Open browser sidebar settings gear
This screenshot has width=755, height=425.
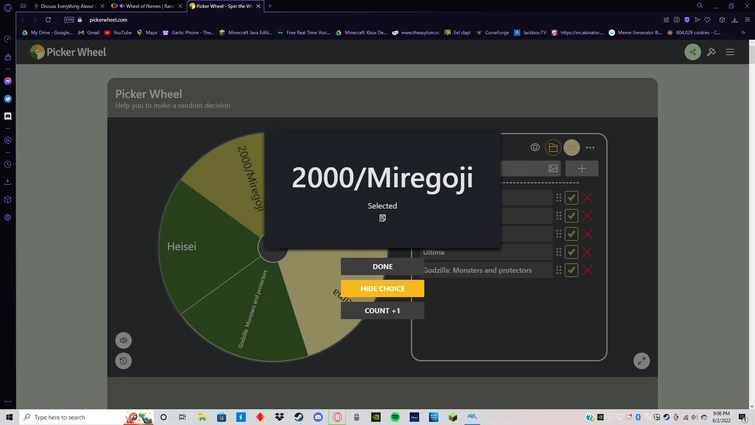coord(8,218)
